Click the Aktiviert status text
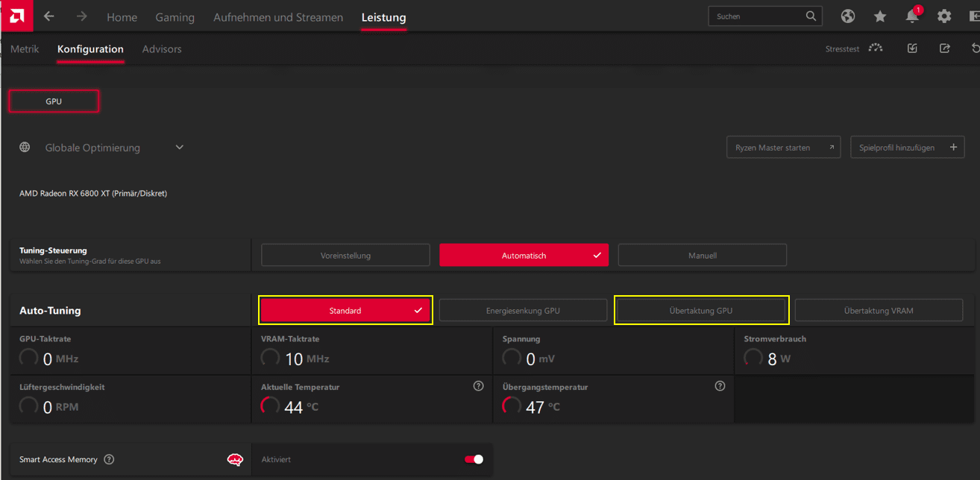Screen dimensions: 980x480 pyautogui.click(x=276, y=460)
